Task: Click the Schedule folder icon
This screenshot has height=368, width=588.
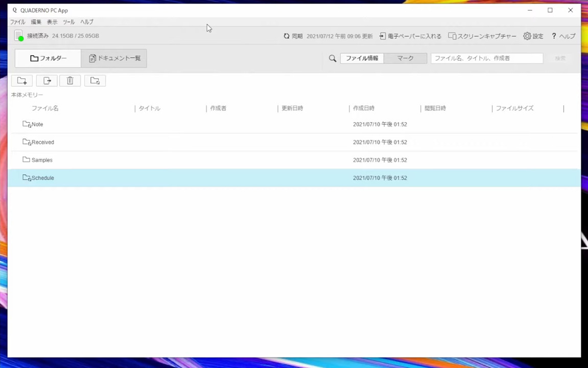Action: tap(27, 177)
